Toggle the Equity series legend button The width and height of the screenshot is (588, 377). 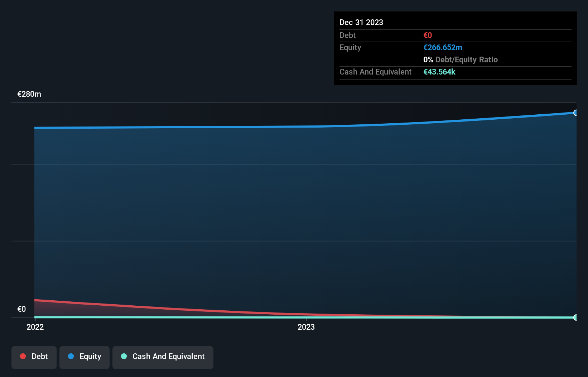tap(85, 357)
